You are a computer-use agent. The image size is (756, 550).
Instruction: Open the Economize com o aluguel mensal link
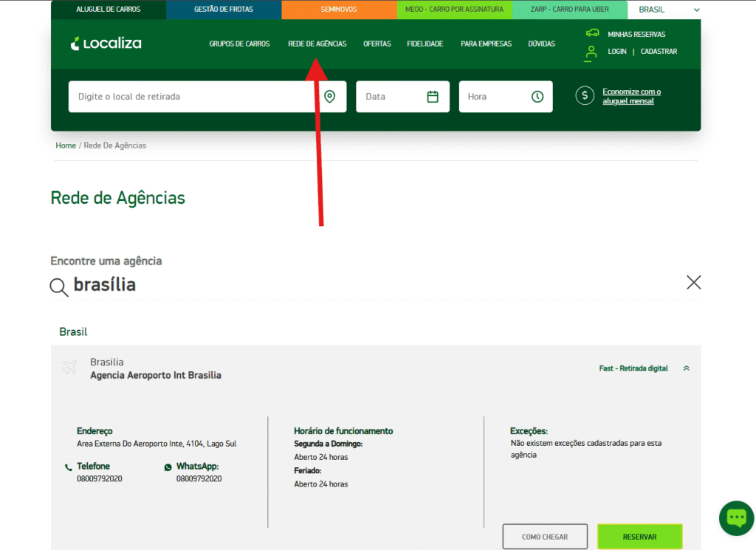pos(631,96)
